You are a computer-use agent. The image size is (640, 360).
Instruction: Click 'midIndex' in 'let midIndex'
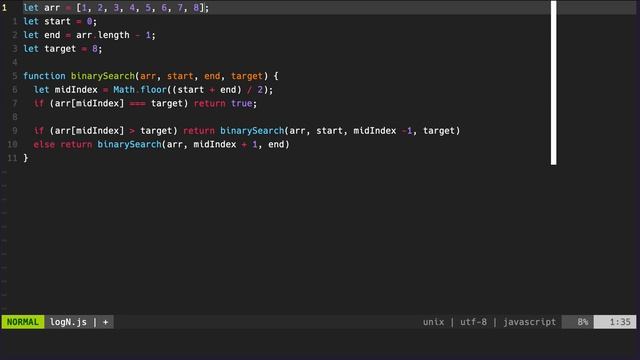tap(76, 90)
